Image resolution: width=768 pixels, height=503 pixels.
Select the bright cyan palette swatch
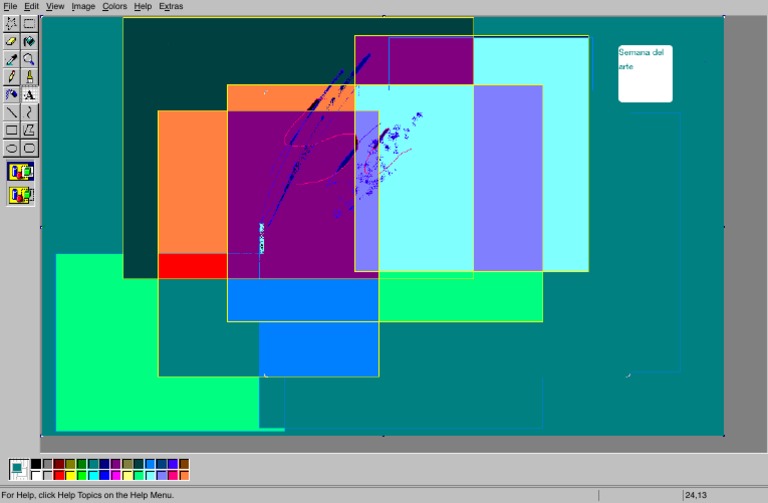click(93, 475)
